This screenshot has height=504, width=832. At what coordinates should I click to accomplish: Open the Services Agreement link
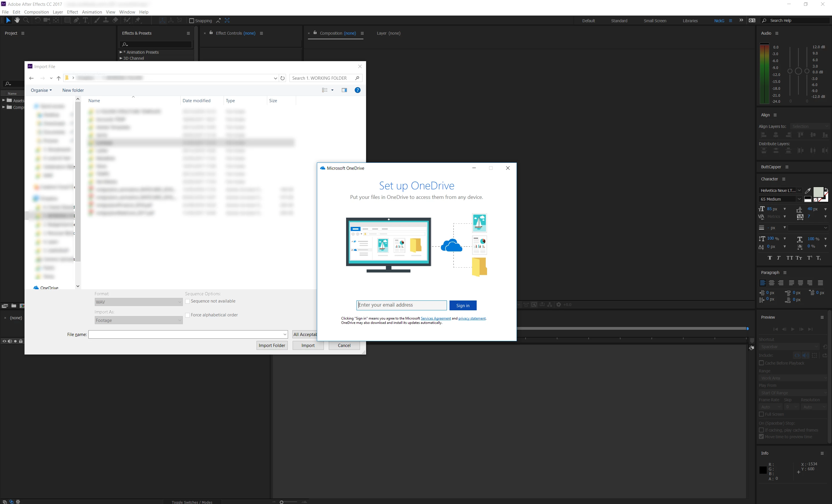[436, 318]
